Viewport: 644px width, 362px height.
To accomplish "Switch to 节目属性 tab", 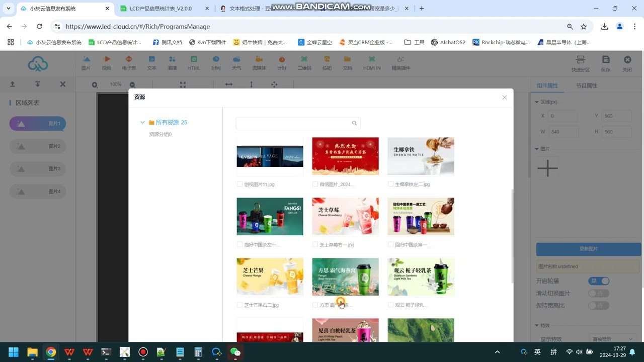I will click(x=586, y=85).
